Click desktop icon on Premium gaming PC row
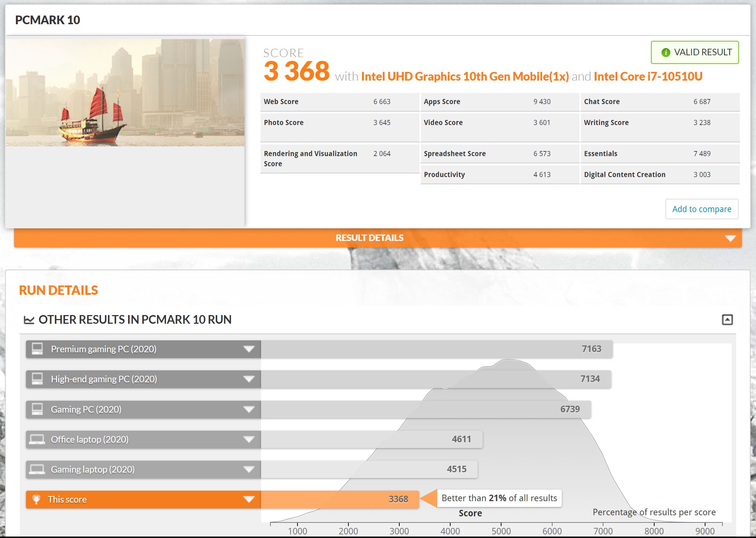756x538 pixels. coord(37,349)
